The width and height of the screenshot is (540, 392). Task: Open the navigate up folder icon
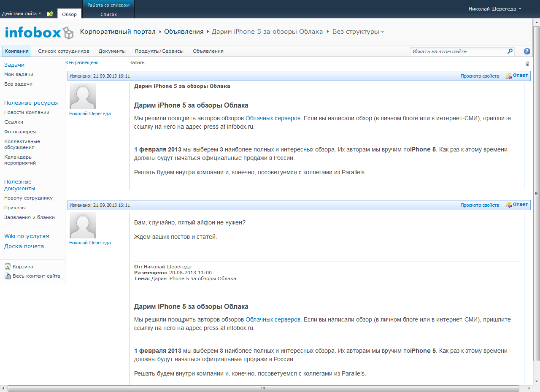coord(50,14)
